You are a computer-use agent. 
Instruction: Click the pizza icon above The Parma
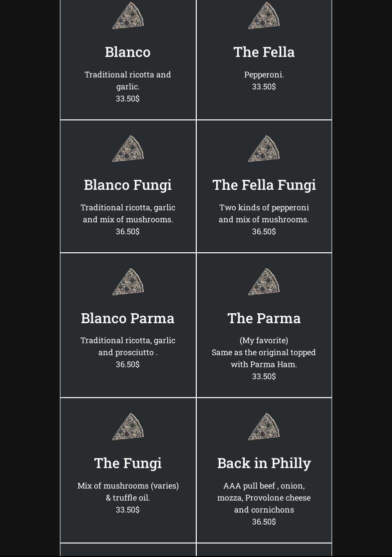coord(264,282)
